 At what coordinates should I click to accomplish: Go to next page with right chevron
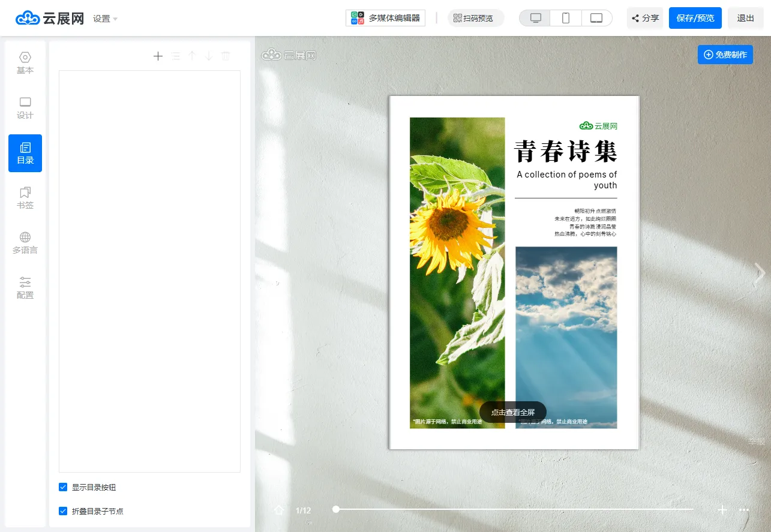click(760, 273)
